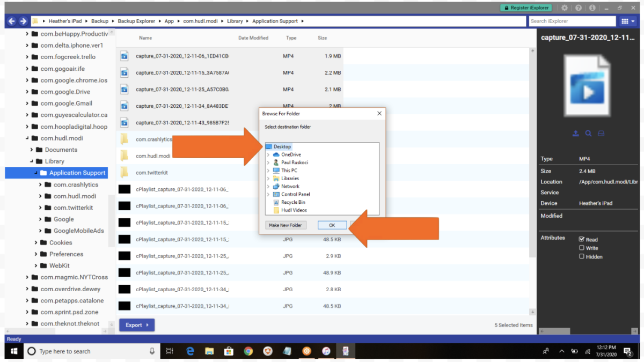Open iExplorer settings via the gear icon
This screenshot has width=644, height=362.
[565, 8]
